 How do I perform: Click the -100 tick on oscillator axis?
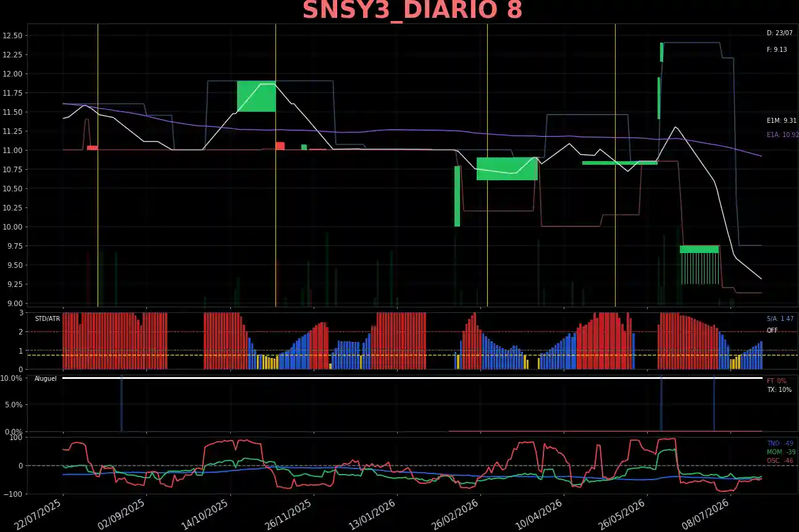click(14, 494)
